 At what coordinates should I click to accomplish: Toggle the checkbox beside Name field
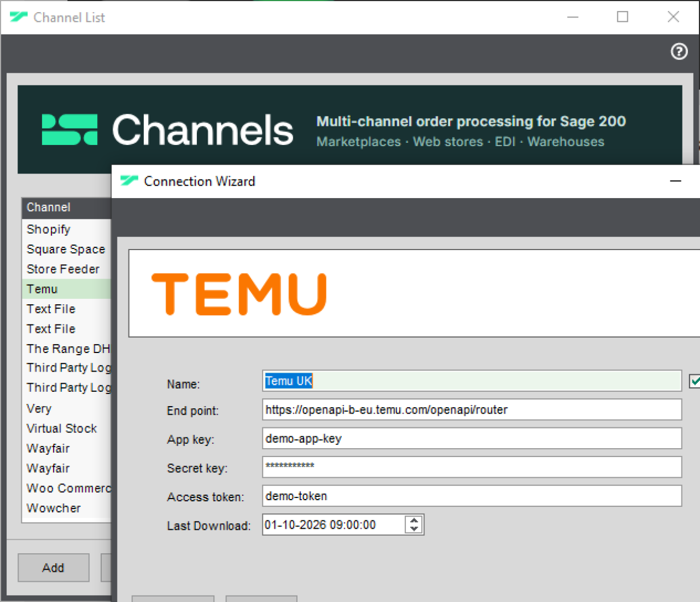(695, 381)
